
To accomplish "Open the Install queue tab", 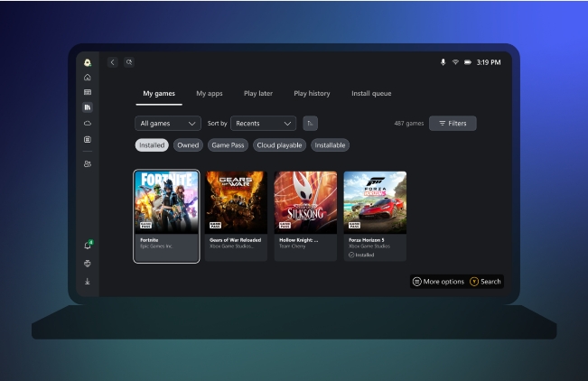I will click(x=371, y=93).
